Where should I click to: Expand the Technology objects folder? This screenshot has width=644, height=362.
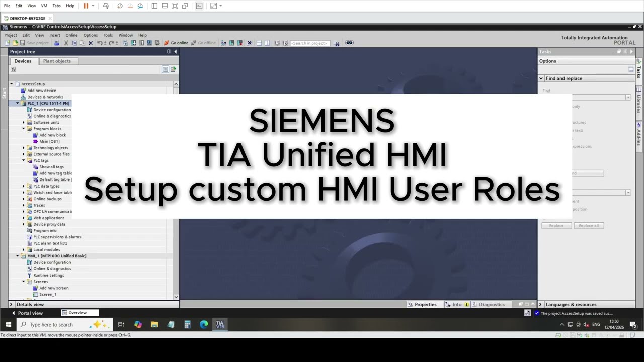click(x=24, y=148)
